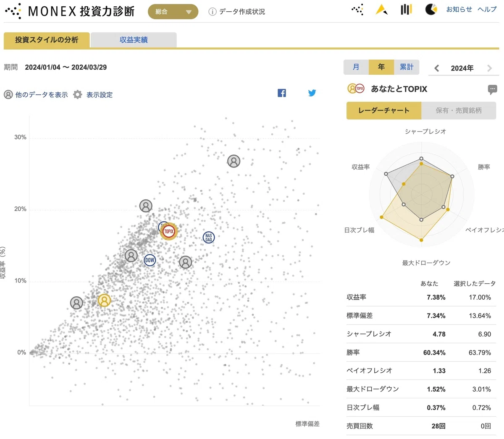The width and height of the screenshot is (504, 439).
Task: Click the gray investor marker just above 20% line
Action: [x=146, y=206]
